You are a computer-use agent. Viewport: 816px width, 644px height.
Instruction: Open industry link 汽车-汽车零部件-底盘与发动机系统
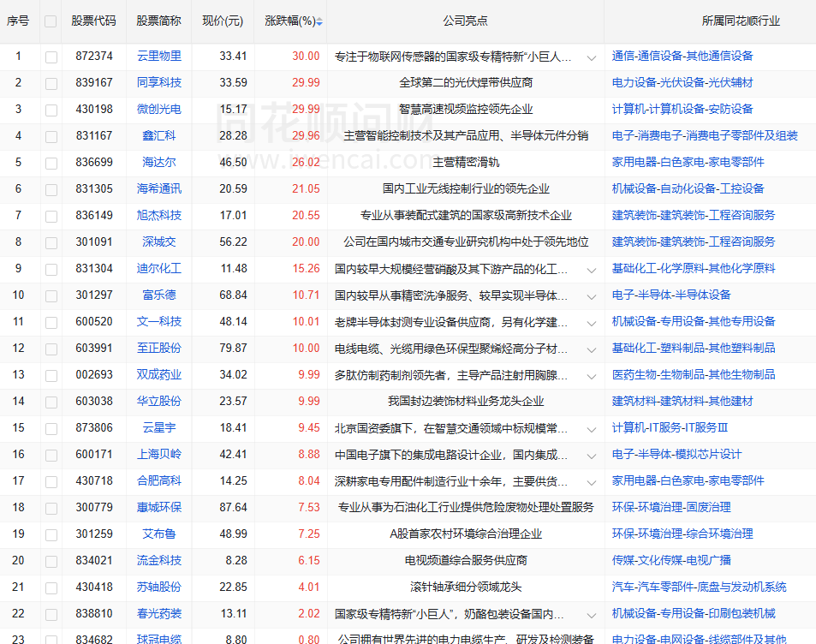click(699, 587)
